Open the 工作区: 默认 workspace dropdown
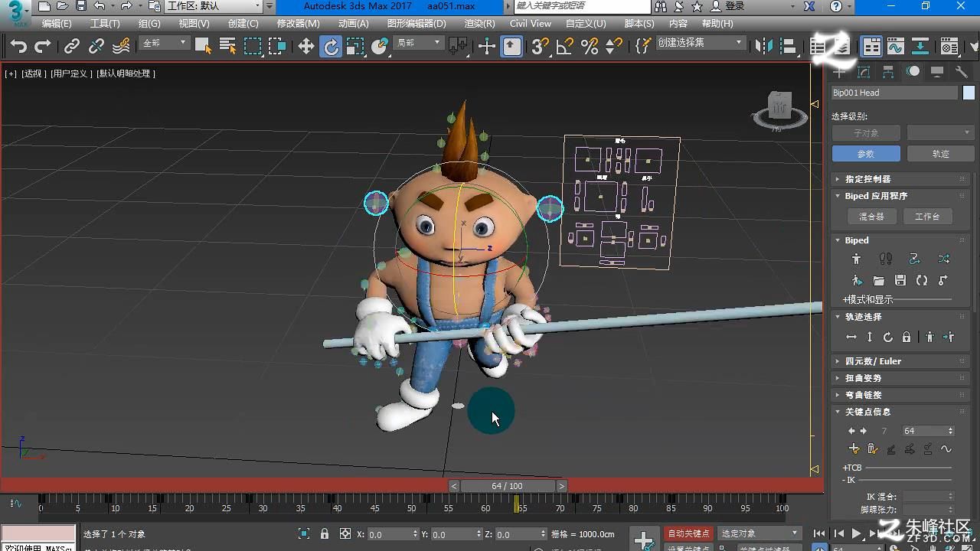Viewport: 980px width, 551px height. pyautogui.click(x=214, y=6)
